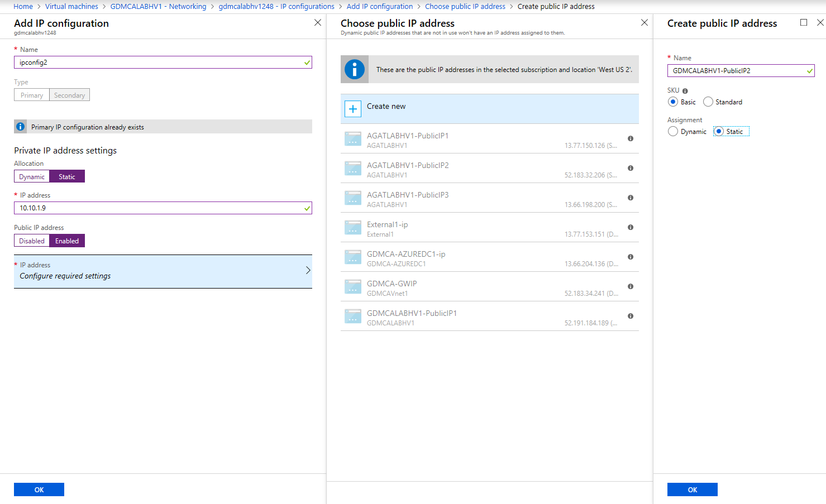826x504 pixels.
Task: Click the plus icon beside Create new
Action: point(353,109)
